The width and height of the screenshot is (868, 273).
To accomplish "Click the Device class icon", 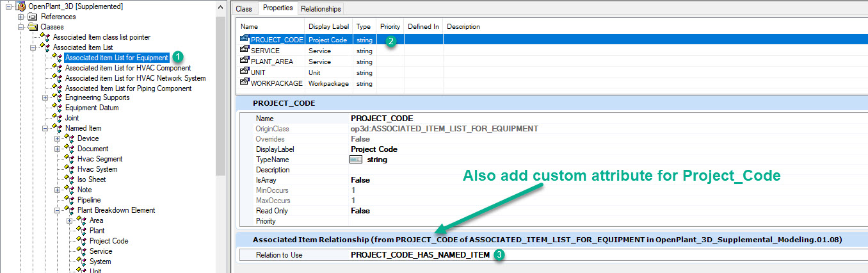I will point(69,138).
